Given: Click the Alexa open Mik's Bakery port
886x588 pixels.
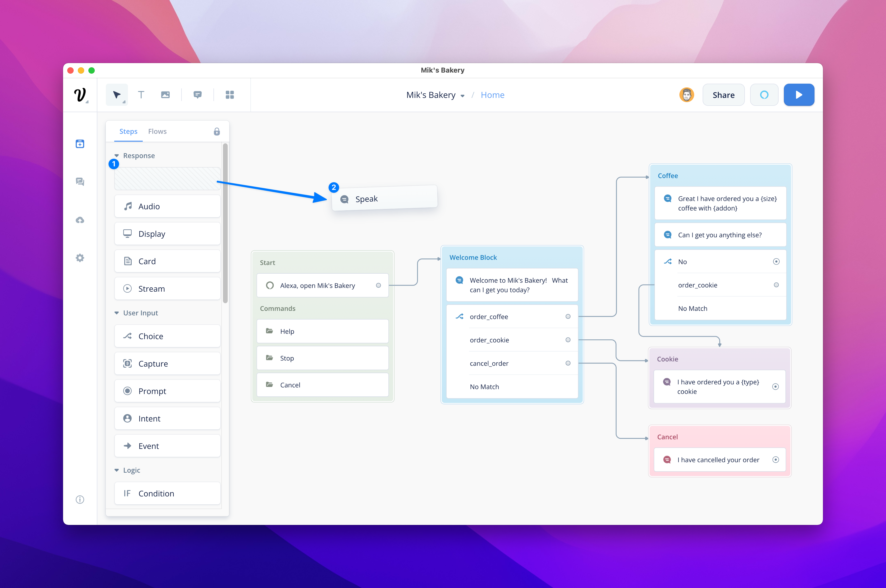Looking at the screenshot, I should click(379, 285).
